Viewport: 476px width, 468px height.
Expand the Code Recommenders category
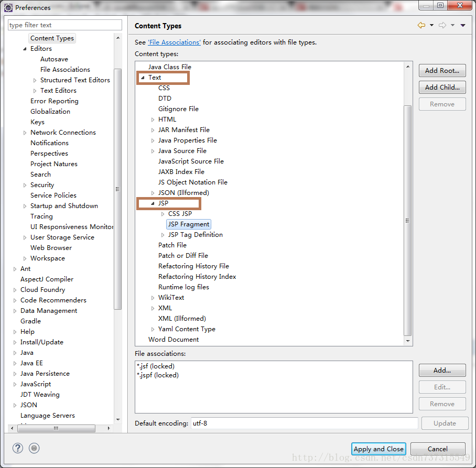coord(15,300)
